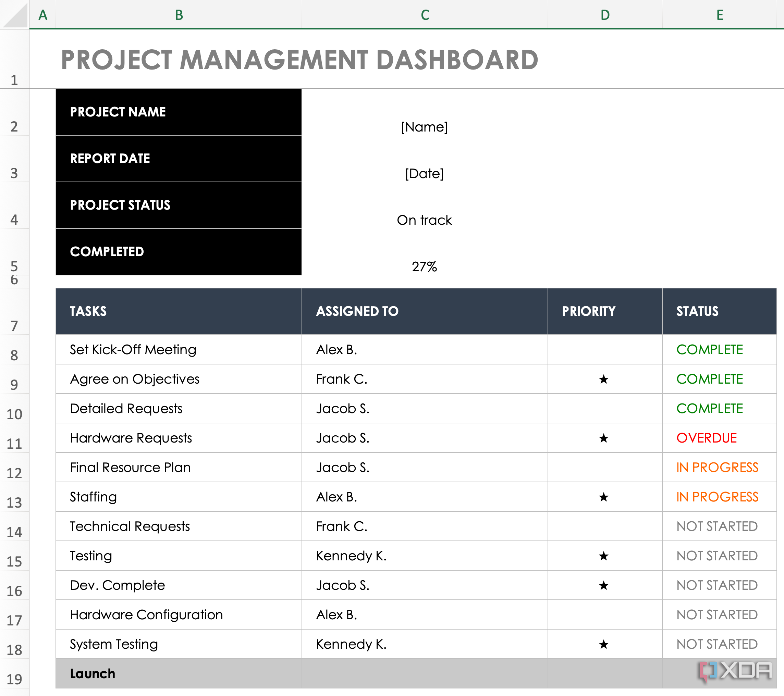Select the COMPLETE status for Set Kick-Off Meeting
784x696 pixels.
[x=709, y=349]
